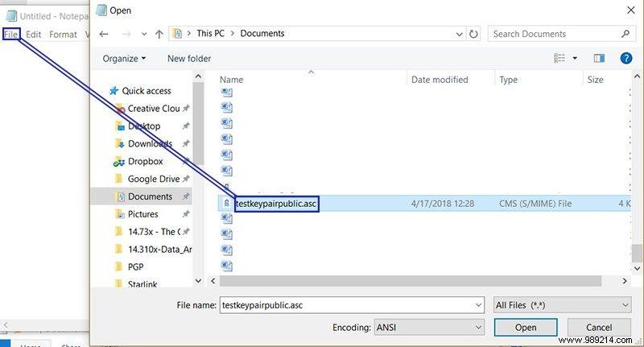This screenshot has width=644, height=347.
Task: Select Quick access in navigation pane
Action: 147,91
